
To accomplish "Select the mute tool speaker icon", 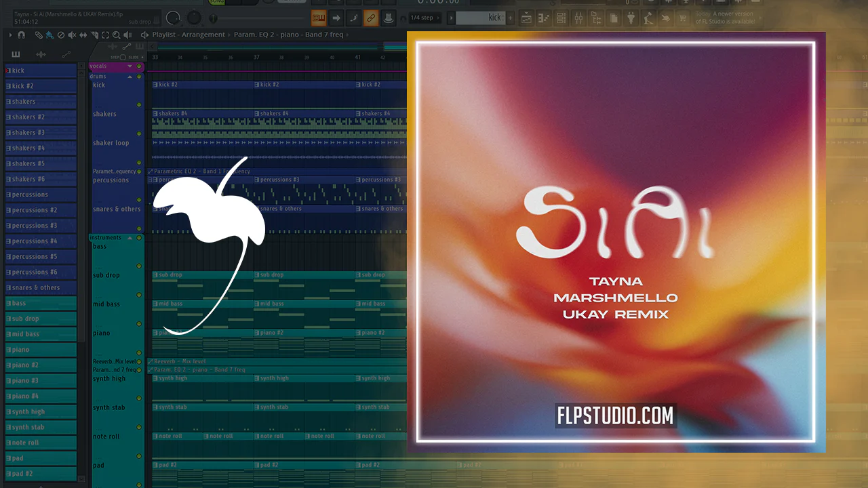I will (73, 35).
